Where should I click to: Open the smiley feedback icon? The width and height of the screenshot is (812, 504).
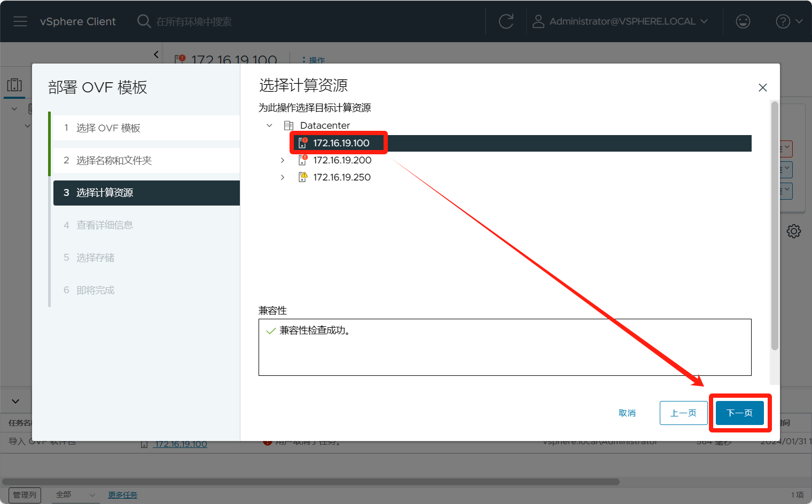(743, 21)
